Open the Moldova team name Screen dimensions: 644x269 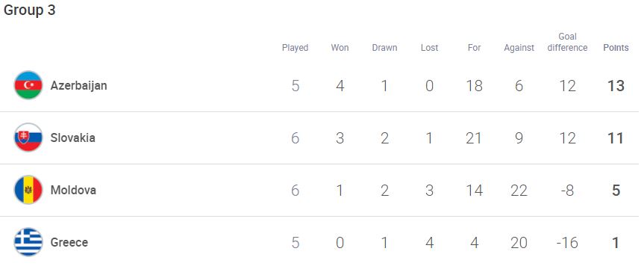pyautogui.click(x=73, y=190)
